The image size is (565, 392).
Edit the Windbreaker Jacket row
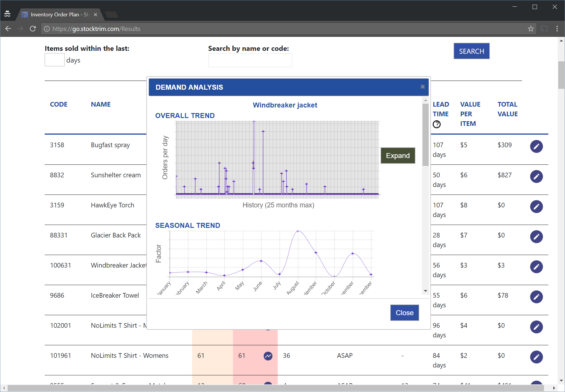(536, 267)
